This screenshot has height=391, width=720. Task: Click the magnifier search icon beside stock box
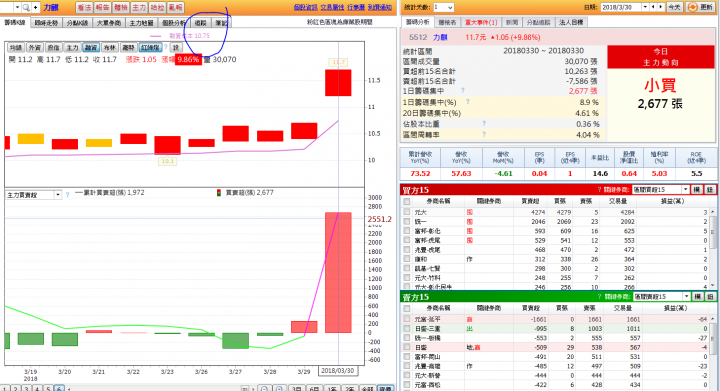[x=26, y=7]
